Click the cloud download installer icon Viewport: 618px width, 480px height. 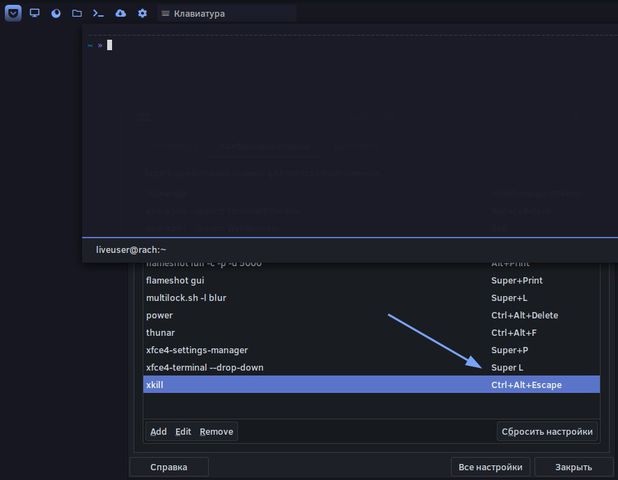(121, 13)
